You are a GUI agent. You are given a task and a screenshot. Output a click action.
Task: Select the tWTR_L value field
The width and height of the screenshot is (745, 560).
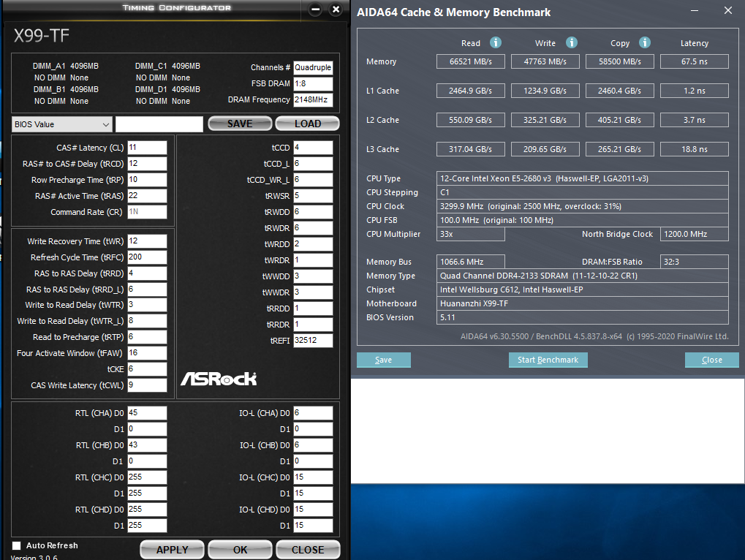coord(147,321)
